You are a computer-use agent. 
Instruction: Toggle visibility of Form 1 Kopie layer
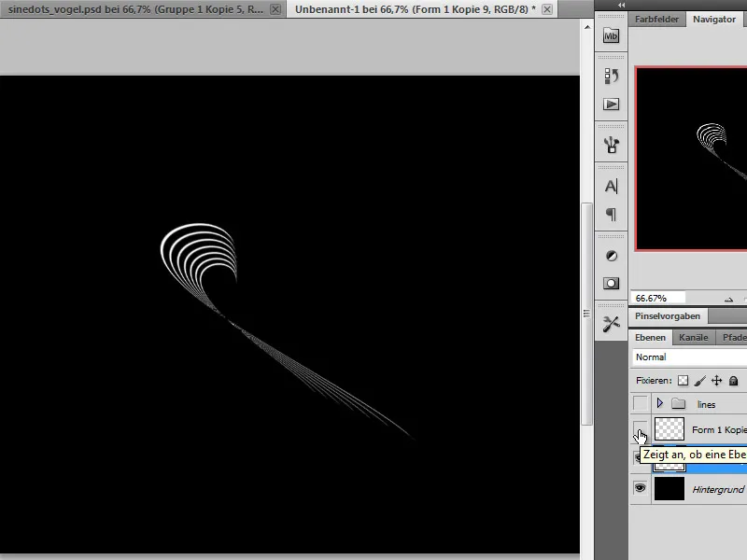641,428
